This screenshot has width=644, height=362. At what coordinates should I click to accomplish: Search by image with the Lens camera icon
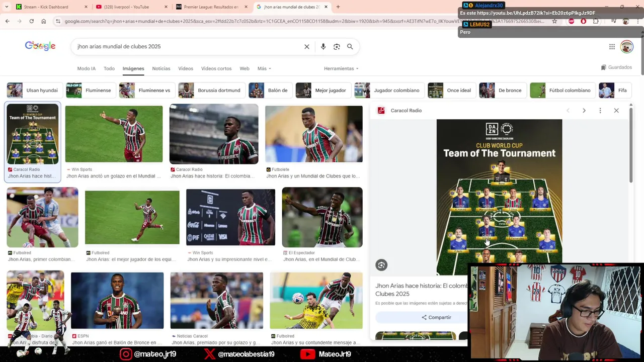(x=337, y=46)
